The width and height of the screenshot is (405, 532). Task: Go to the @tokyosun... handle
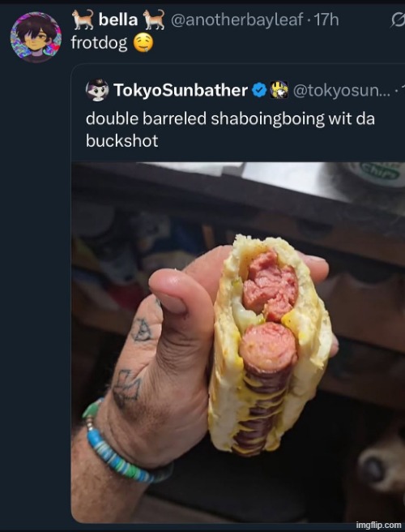coord(341,91)
